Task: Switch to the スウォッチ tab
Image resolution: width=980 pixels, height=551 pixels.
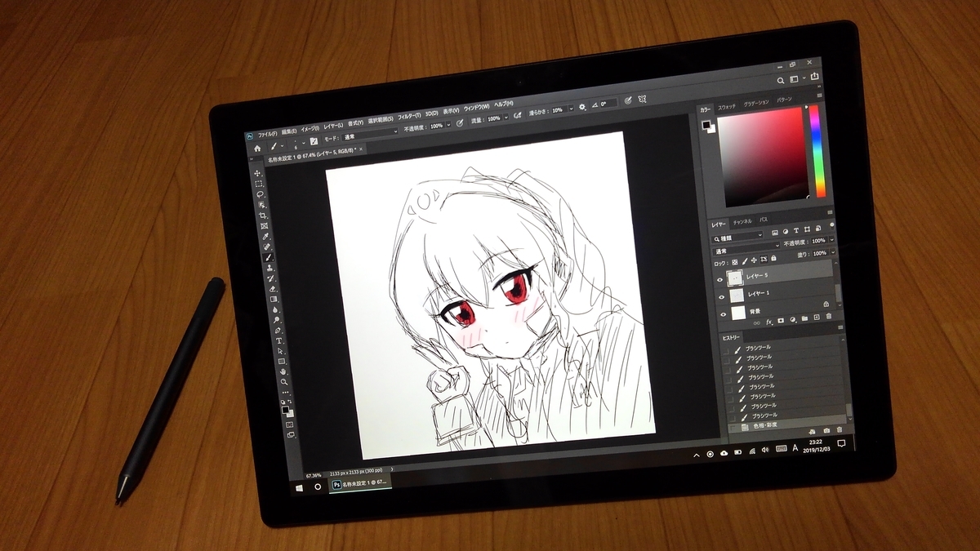Action: [x=726, y=106]
